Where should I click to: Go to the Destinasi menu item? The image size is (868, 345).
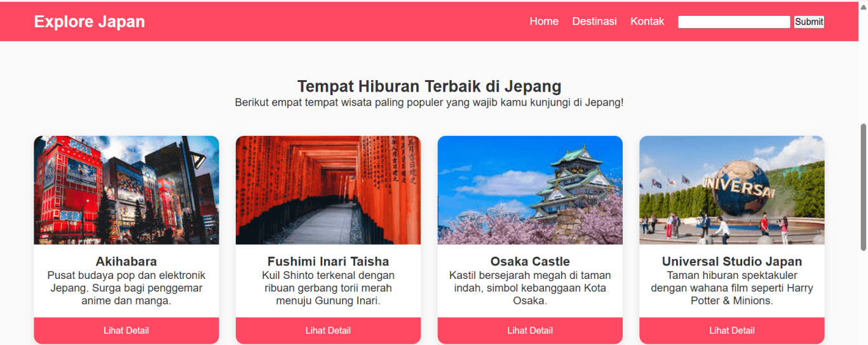(x=594, y=22)
